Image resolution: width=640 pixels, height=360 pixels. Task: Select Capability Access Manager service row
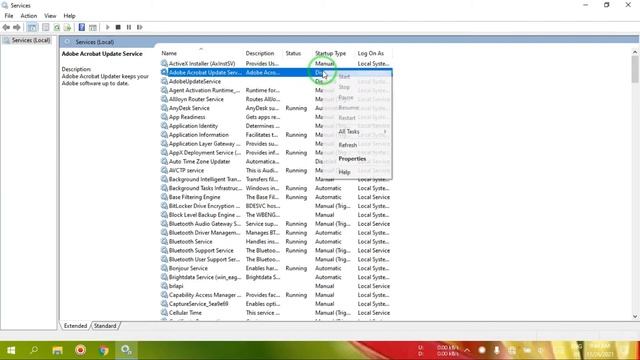click(276, 295)
